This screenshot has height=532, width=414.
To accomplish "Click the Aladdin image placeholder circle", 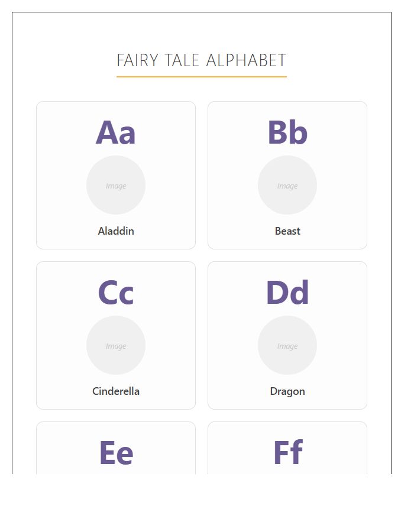I will (116, 185).
